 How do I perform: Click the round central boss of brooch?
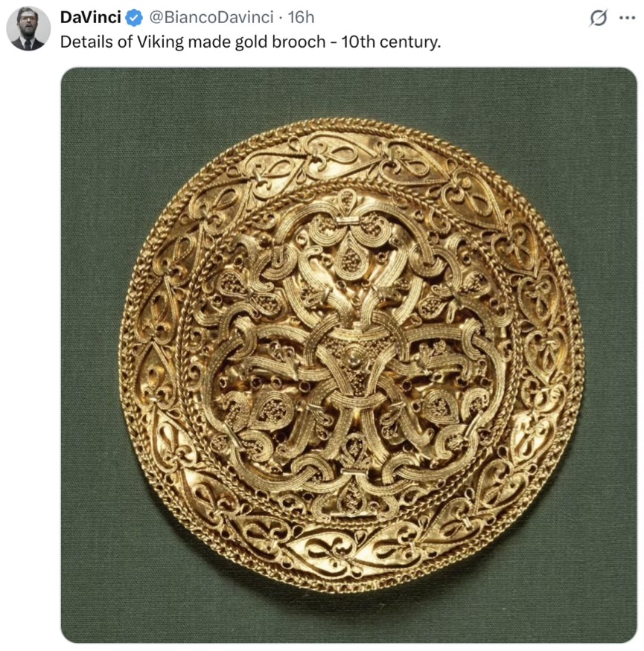click(x=354, y=357)
